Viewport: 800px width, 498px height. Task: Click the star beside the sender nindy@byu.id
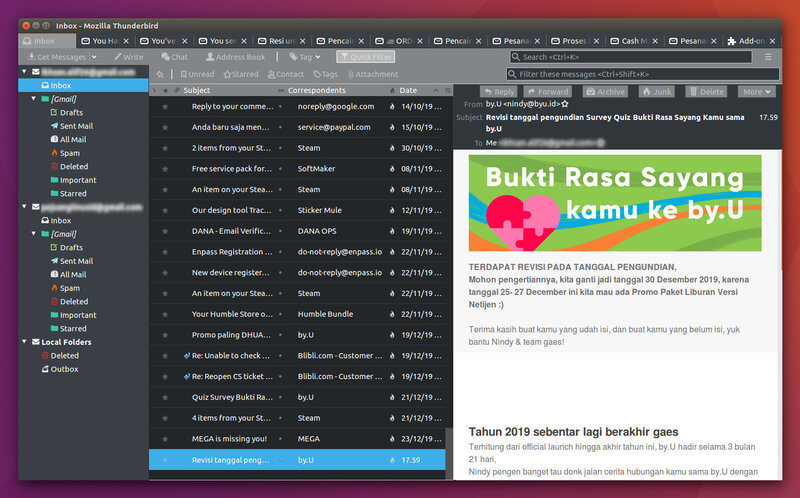pos(565,104)
